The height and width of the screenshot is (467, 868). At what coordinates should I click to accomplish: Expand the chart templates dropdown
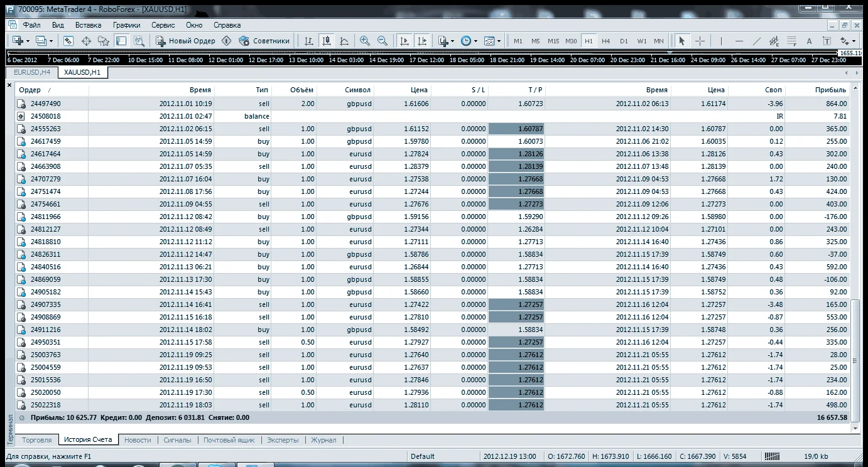coord(493,41)
